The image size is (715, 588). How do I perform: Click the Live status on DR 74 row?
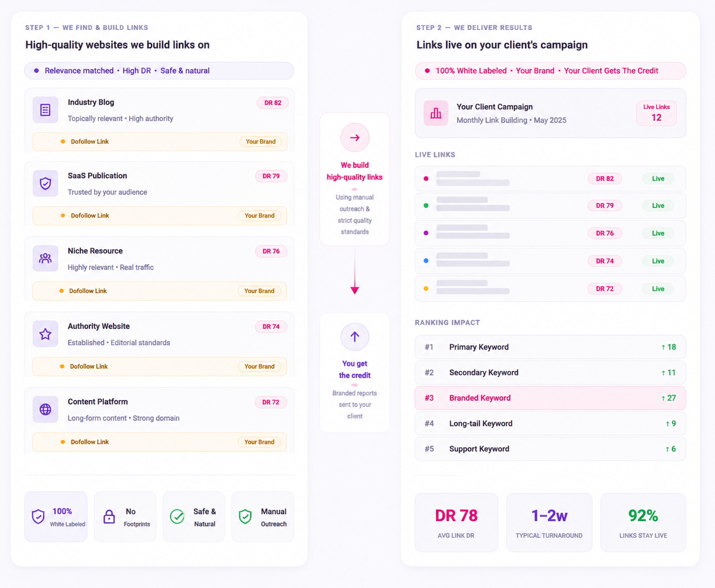[x=658, y=261]
